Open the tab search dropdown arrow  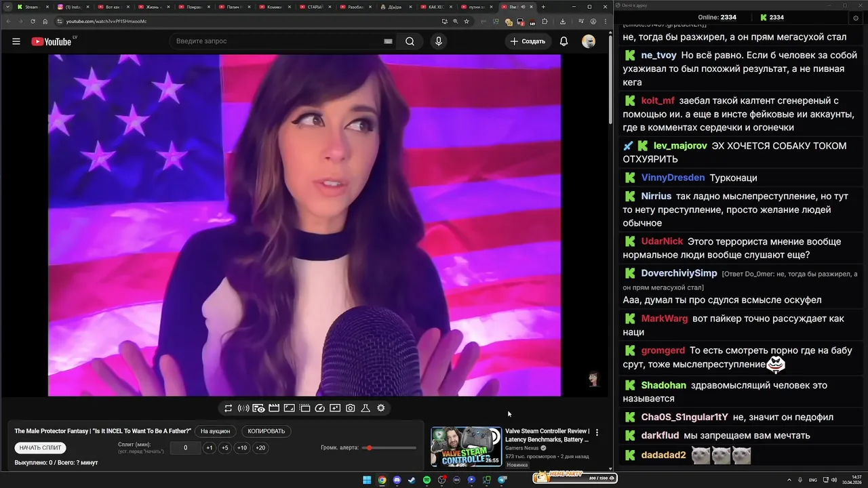click(7, 7)
